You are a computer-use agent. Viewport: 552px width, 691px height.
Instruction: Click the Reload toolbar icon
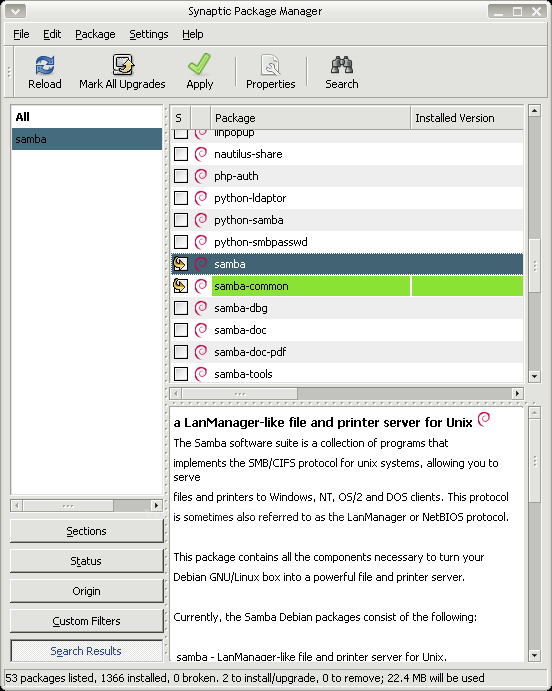(44, 65)
